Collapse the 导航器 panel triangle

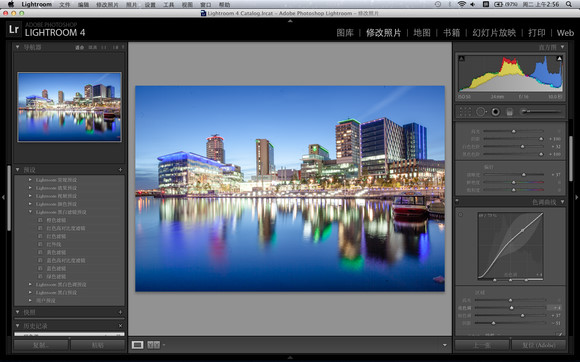(x=17, y=47)
